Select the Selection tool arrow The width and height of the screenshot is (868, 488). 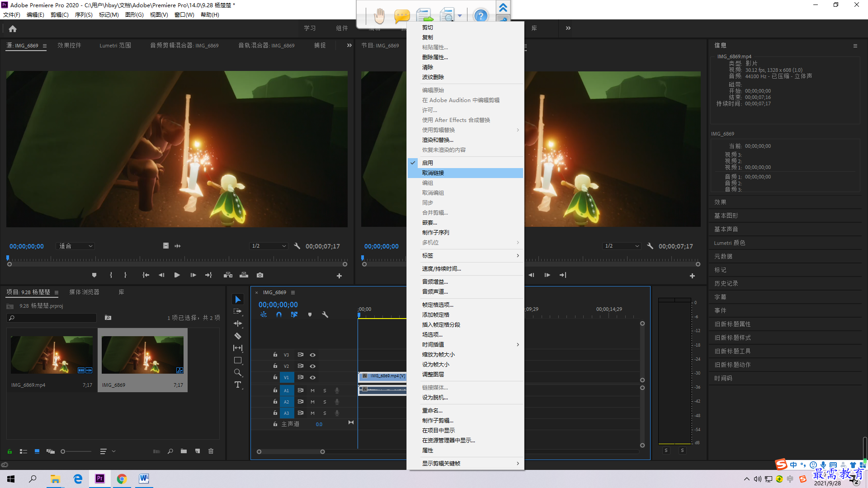click(238, 300)
